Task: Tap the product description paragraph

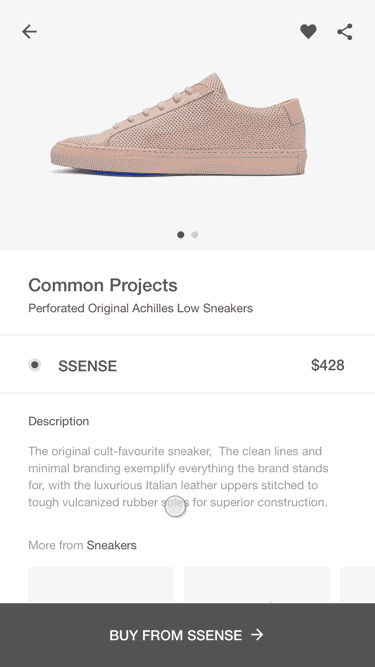Action: coord(178,476)
